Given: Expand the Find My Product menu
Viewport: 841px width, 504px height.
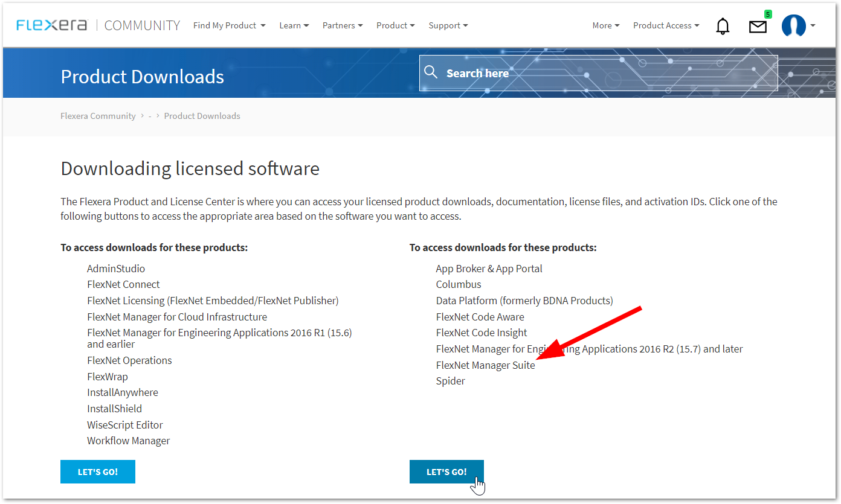Looking at the screenshot, I should [x=229, y=25].
